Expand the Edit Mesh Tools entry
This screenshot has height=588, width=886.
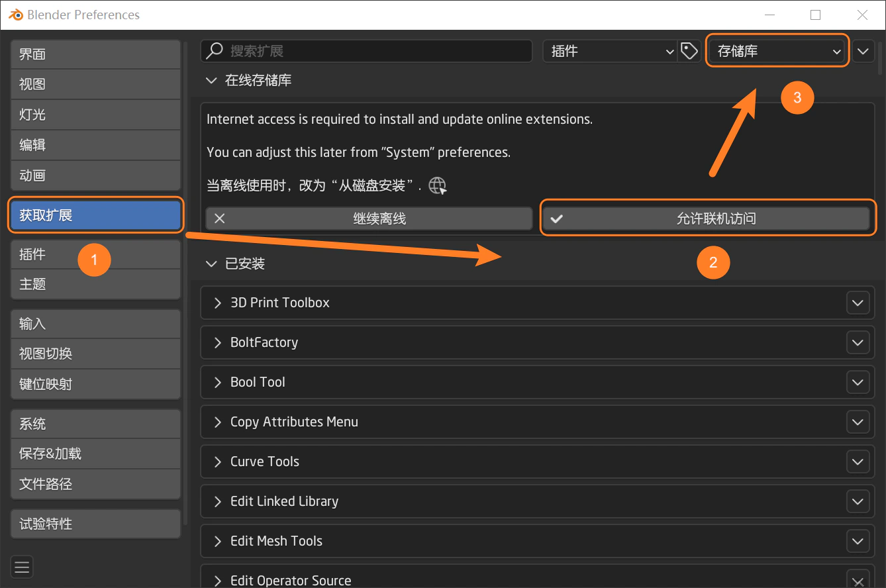click(x=217, y=541)
